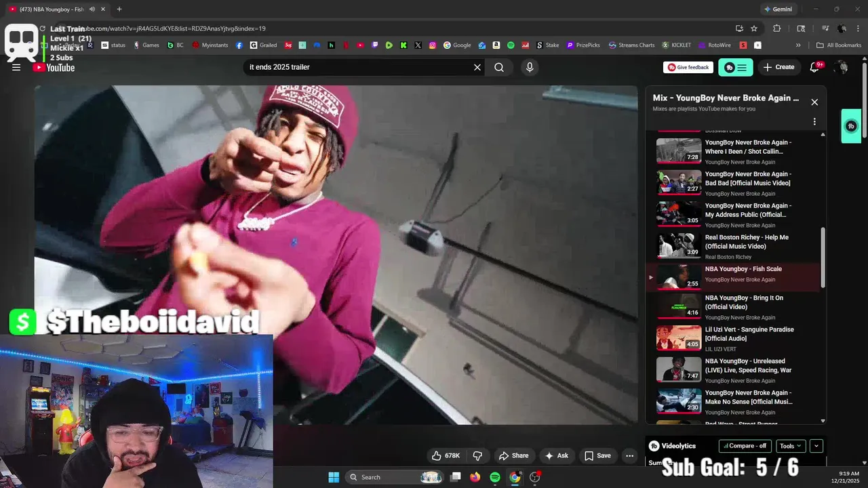Open Spotify from the taskbar
The image size is (868, 488).
point(495,477)
